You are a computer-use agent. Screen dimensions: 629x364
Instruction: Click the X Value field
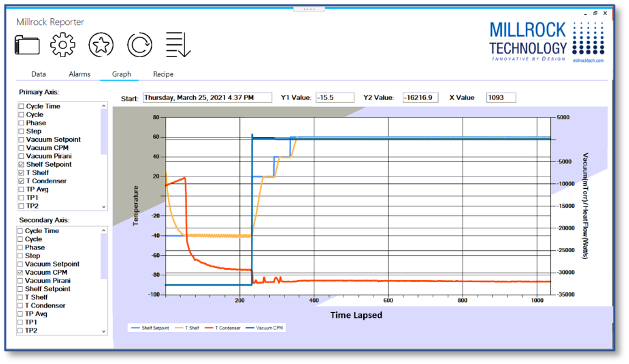coord(501,98)
